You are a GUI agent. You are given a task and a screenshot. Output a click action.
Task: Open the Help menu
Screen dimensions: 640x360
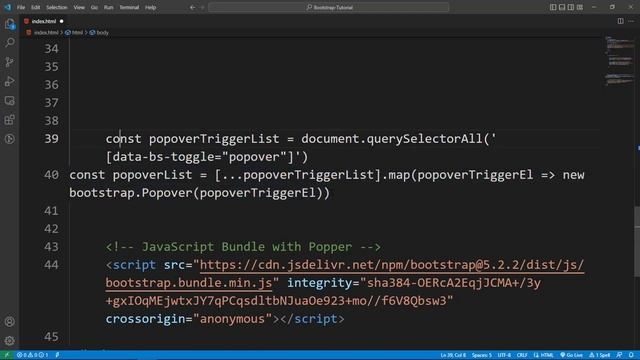[x=150, y=7]
